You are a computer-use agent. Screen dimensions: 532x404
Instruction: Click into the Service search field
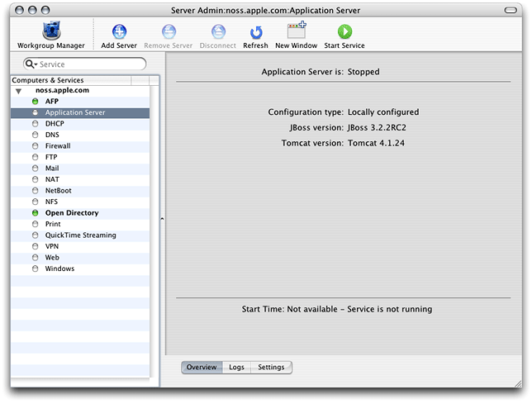point(85,64)
